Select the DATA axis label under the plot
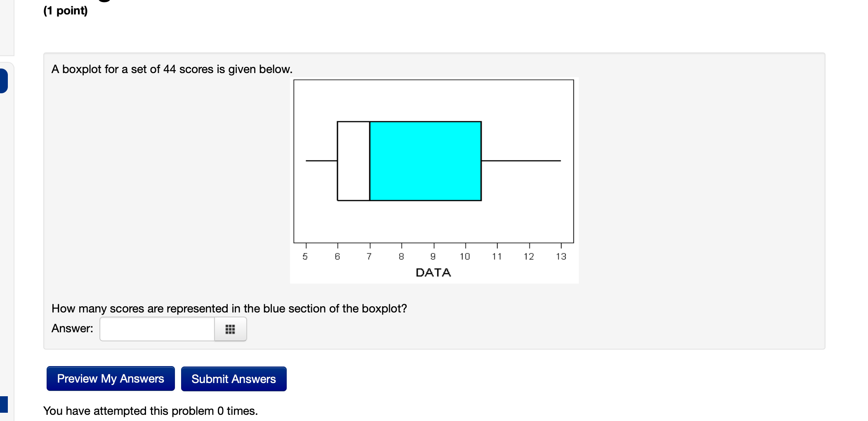 433,272
